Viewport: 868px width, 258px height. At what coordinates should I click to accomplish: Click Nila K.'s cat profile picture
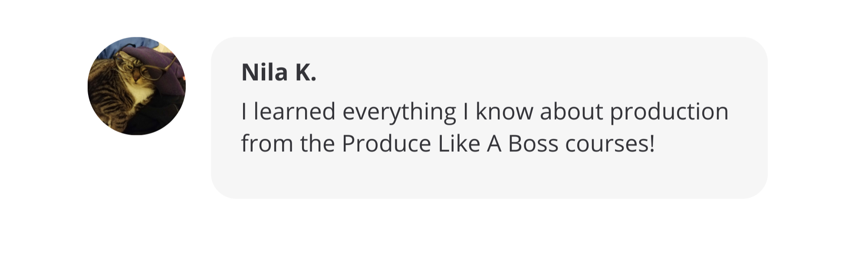136,86
